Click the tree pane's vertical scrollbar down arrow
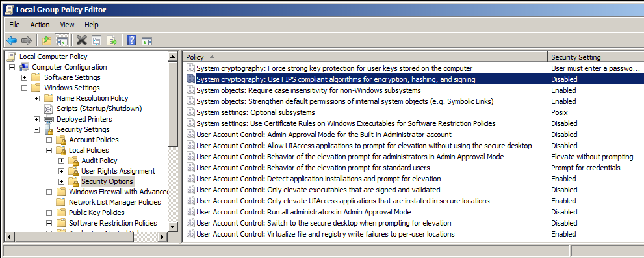 (172, 227)
